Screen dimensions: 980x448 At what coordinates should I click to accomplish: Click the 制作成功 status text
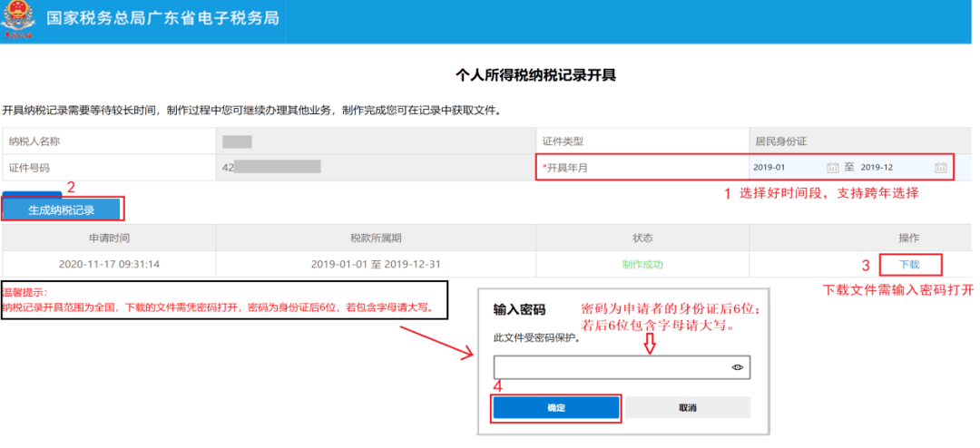click(x=642, y=264)
